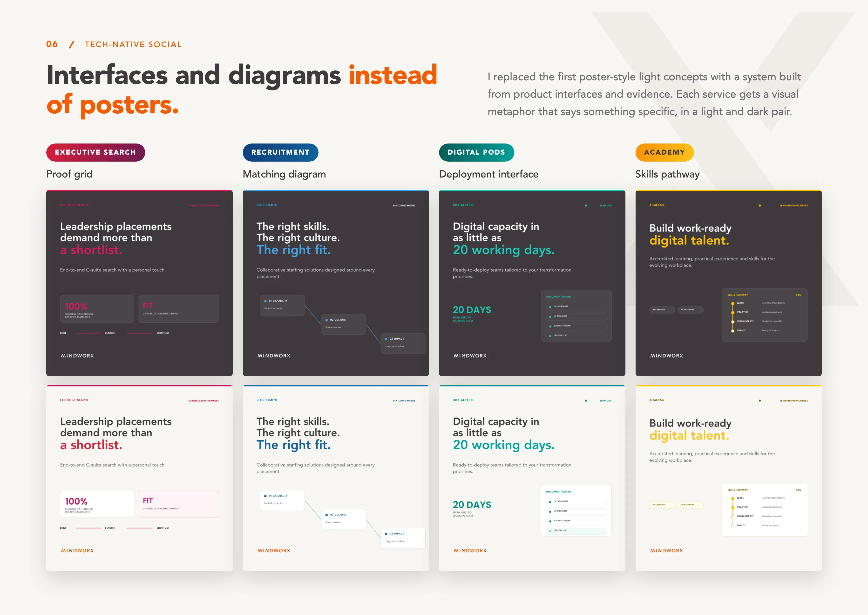Click the Mindworx logo on dark Academy card
The height and width of the screenshot is (615, 868).
coord(667,356)
